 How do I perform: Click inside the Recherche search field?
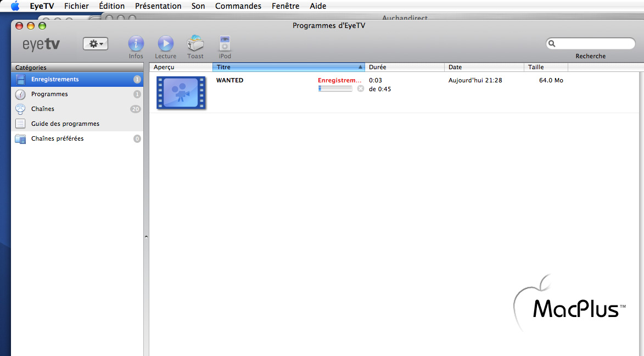[x=591, y=43]
